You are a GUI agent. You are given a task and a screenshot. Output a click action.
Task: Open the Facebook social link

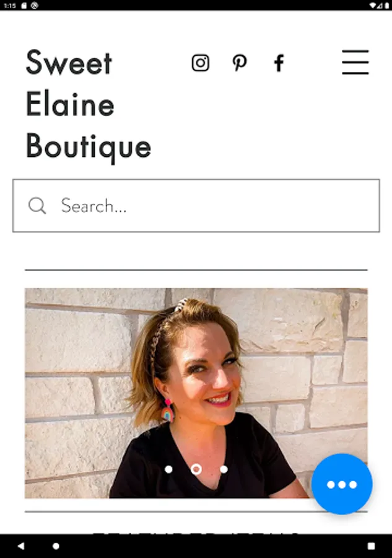(x=279, y=63)
